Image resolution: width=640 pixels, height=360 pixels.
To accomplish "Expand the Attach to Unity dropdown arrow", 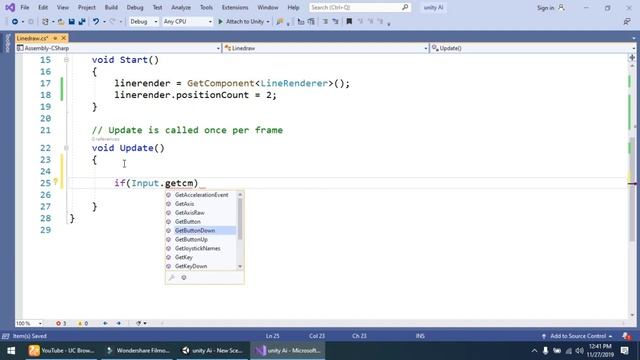I will (x=268, y=22).
